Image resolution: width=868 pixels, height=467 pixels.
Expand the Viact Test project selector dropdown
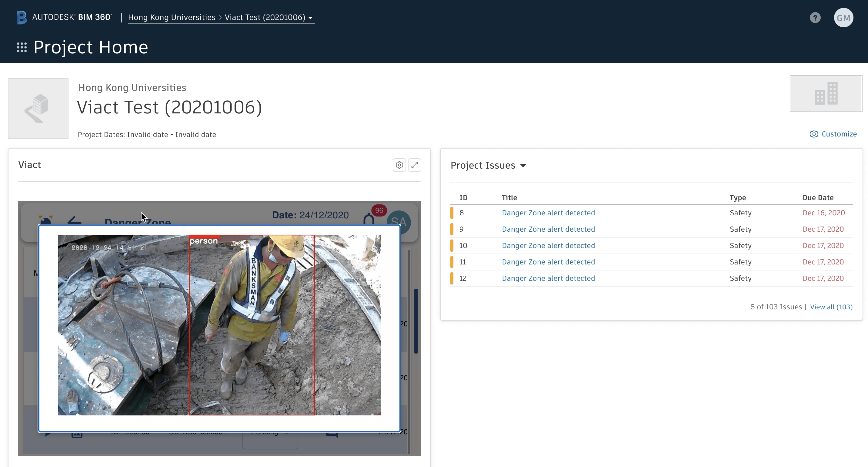tap(310, 18)
